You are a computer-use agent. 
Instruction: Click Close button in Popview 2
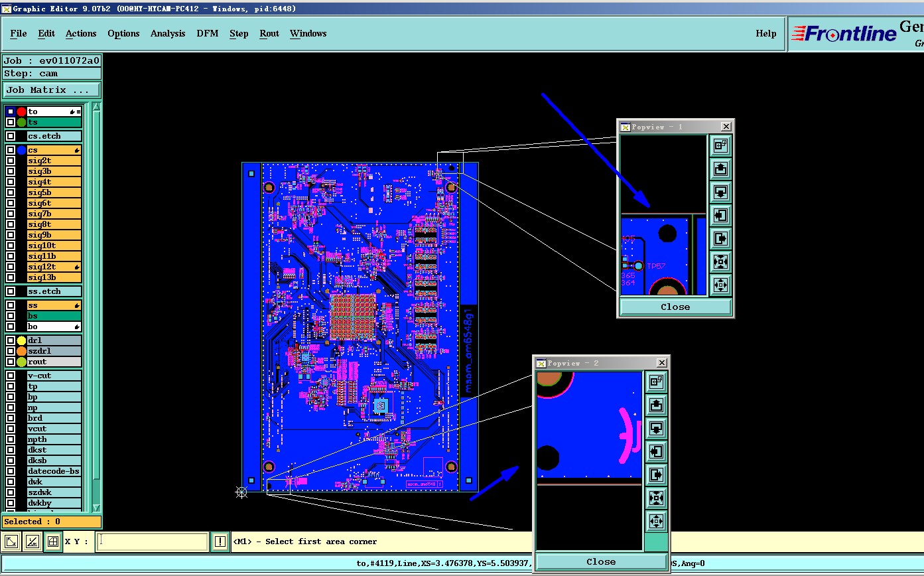pos(601,561)
